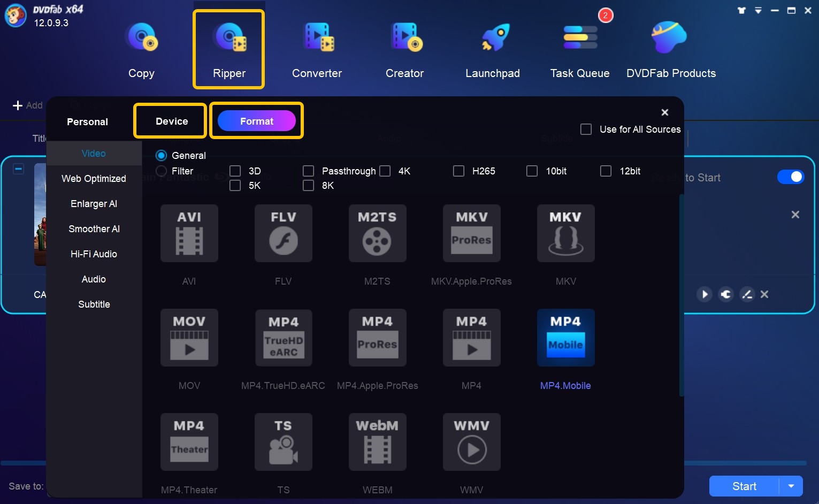Check the 4K filter checkbox

[385, 171]
